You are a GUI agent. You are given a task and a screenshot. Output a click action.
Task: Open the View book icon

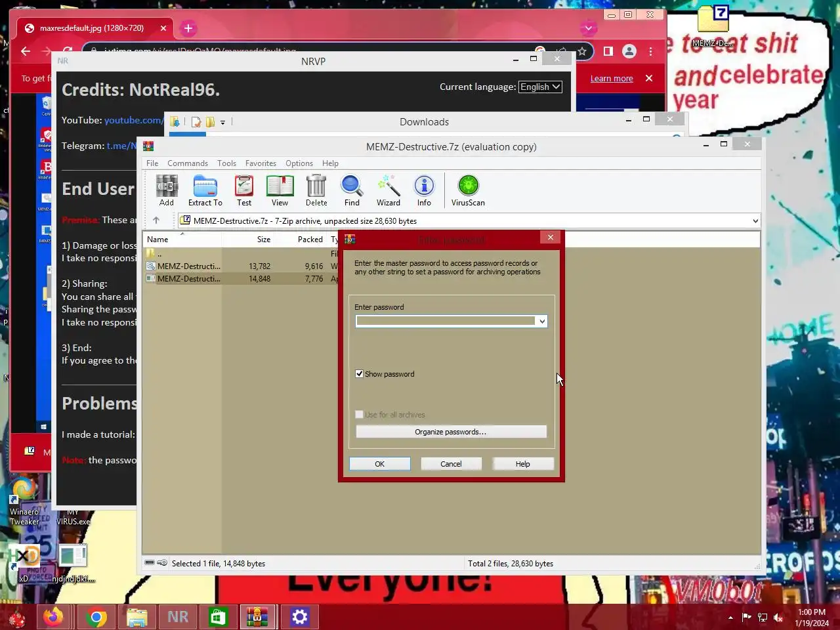(x=280, y=191)
